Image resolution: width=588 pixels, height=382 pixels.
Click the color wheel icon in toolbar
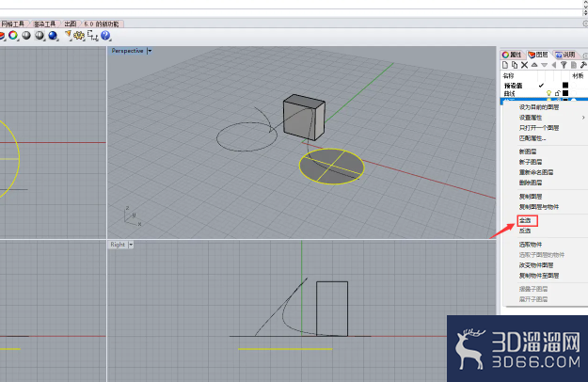(13, 36)
